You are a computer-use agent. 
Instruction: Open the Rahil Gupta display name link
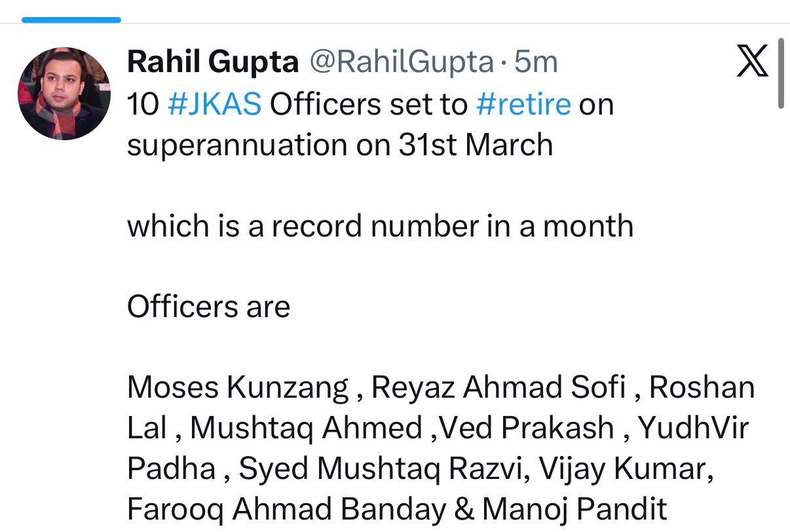click(213, 62)
